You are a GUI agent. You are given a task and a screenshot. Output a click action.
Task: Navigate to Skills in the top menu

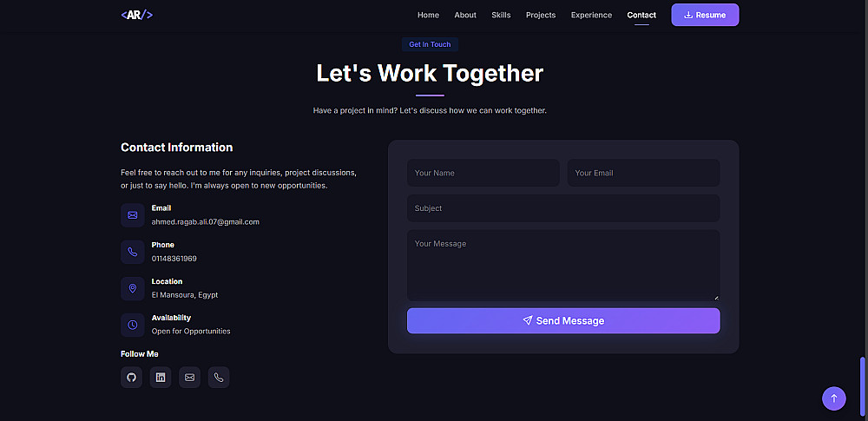click(x=501, y=15)
